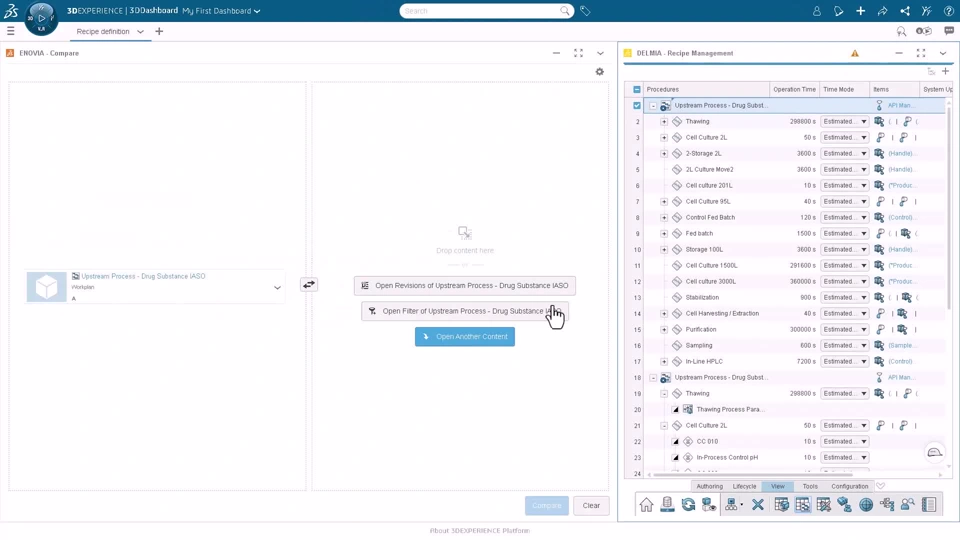Screen dimensions: 960x540
Task: Open the compass play button
Action: coord(42,18)
